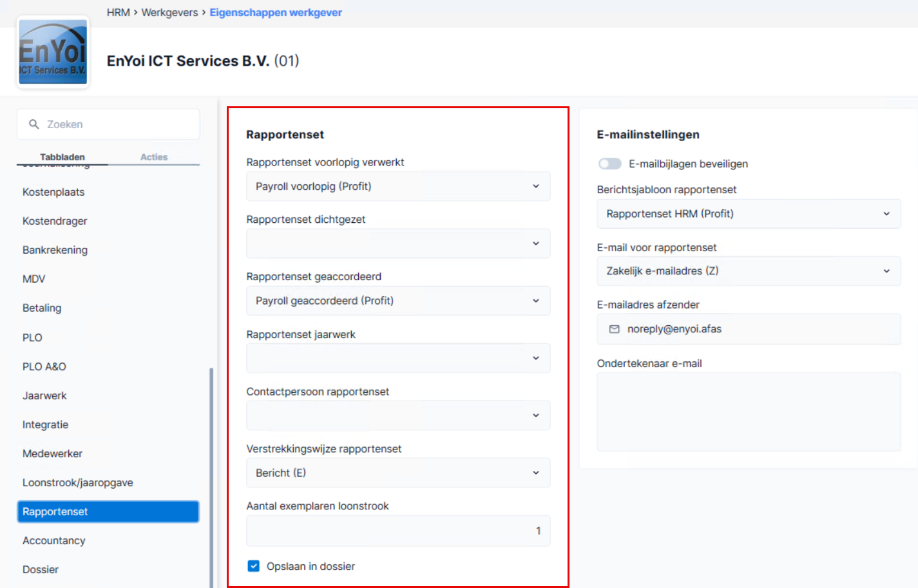918x588 pixels.
Task: Click the EnYoi ICT Services company logo
Action: [53, 52]
